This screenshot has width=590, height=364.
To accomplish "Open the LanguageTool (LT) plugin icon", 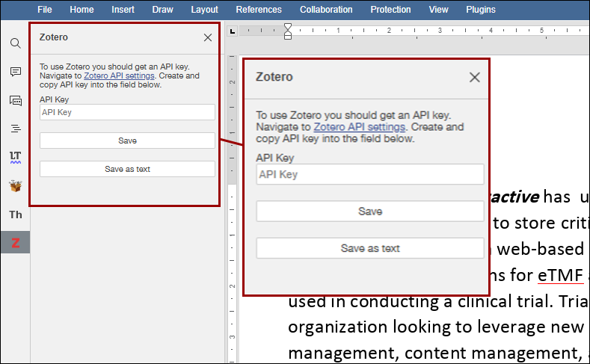I will (x=15, y=157).
